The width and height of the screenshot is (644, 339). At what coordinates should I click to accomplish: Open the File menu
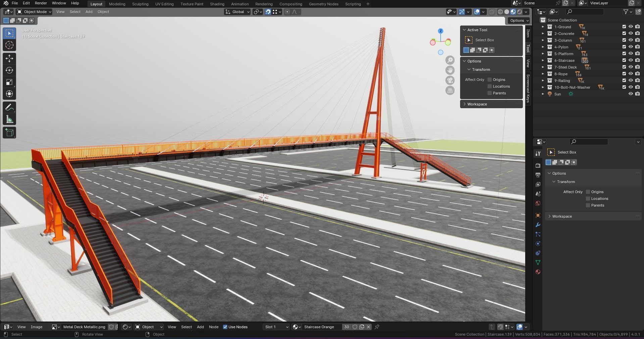15,3
